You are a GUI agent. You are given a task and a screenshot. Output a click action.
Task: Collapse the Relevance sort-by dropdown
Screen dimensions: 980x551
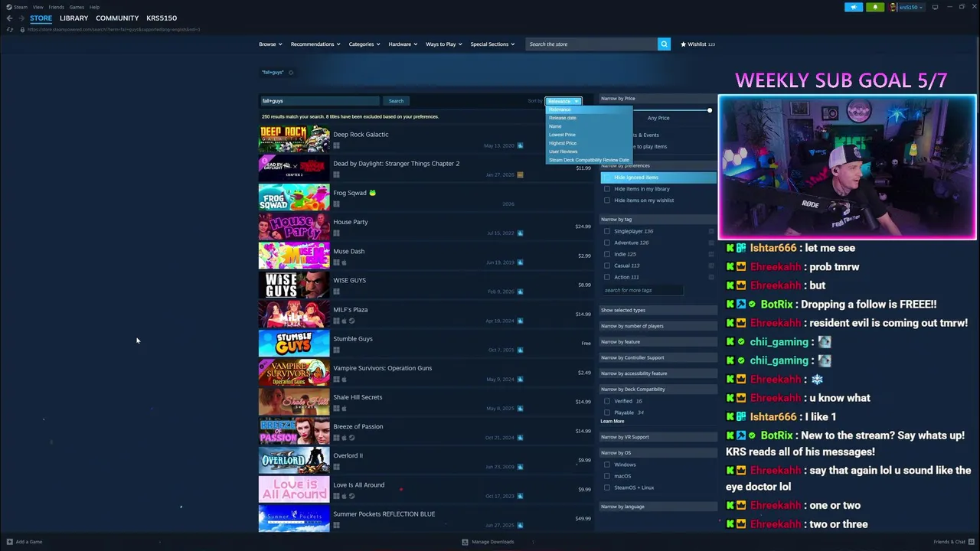[563, 101]
